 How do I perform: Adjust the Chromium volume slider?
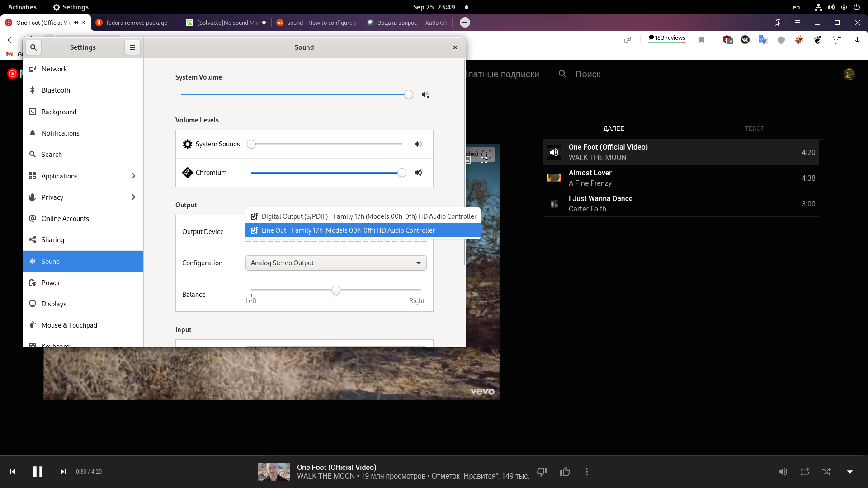coord(328,173)
